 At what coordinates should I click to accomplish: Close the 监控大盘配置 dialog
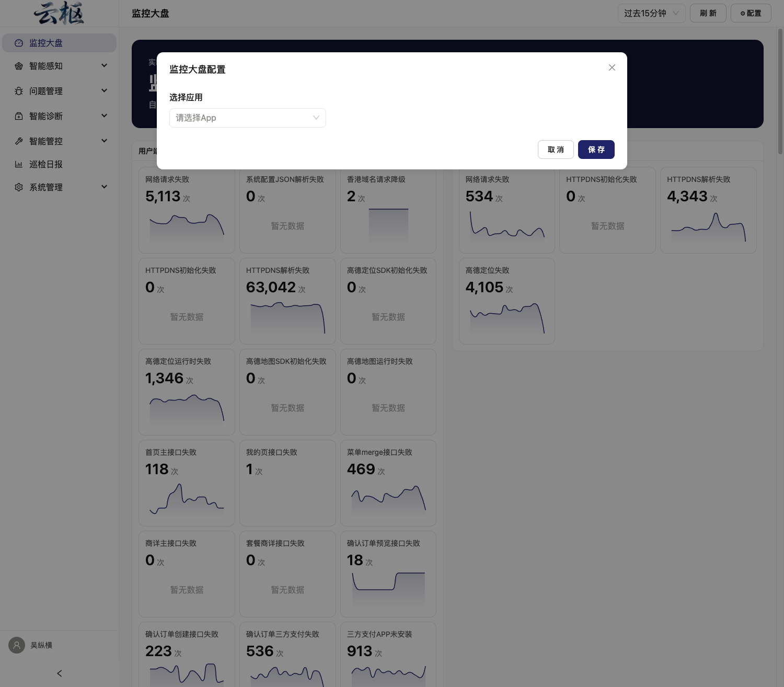tap(612, 67)
